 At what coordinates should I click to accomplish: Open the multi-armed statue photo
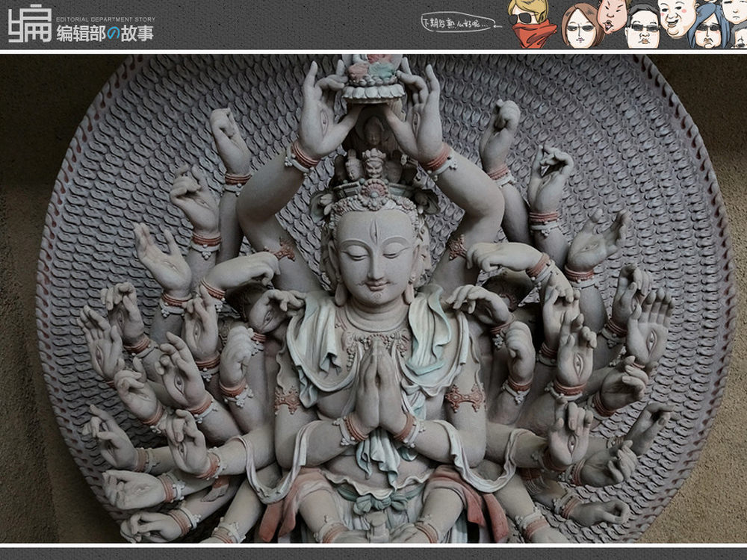tap(373, 299)
